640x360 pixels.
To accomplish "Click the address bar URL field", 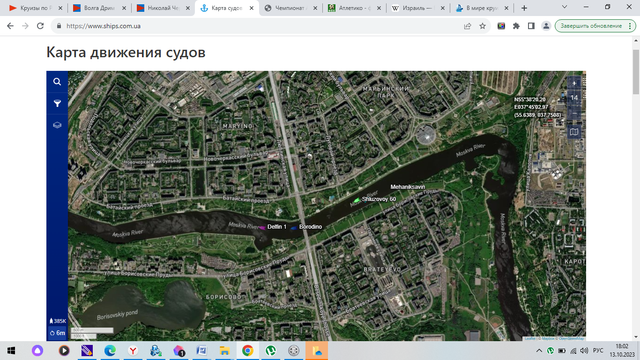I will (261, 26).
